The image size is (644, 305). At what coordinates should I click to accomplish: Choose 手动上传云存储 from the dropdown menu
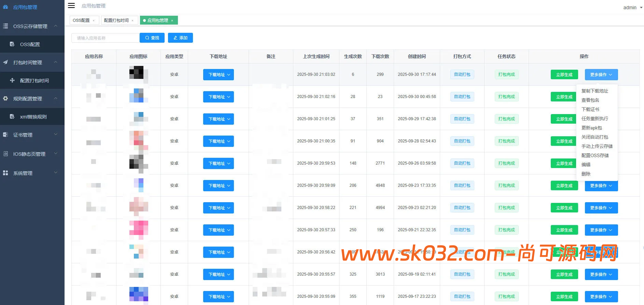coord(597,146)
